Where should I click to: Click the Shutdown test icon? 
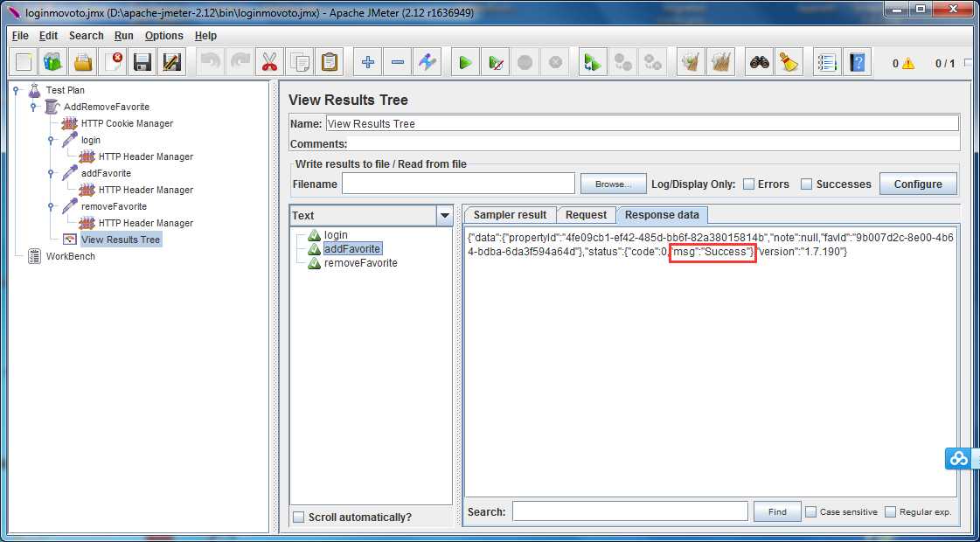(x=555, y=63)
